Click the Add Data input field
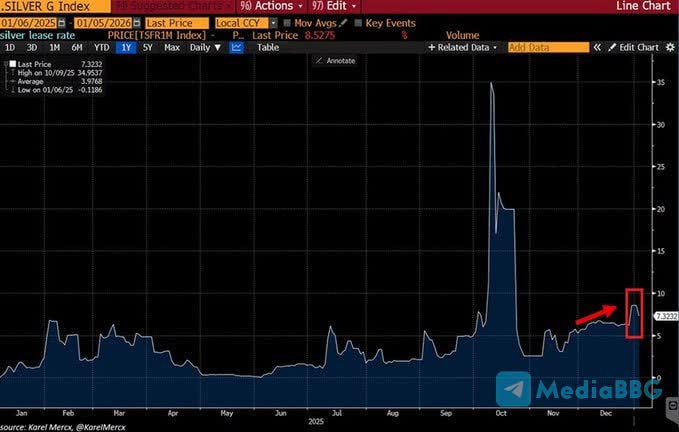This screenshot has width=679, height=432. click(x=547, y=47)
